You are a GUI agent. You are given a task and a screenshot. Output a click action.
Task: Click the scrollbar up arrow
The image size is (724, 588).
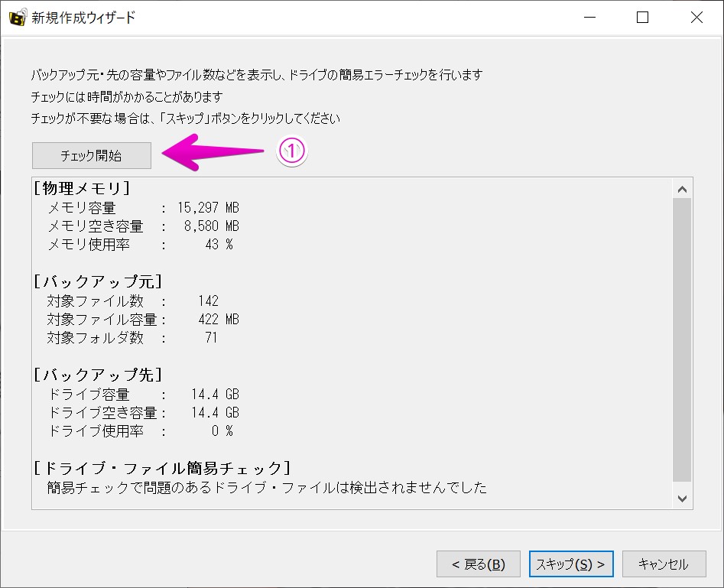tap(682, 190)
